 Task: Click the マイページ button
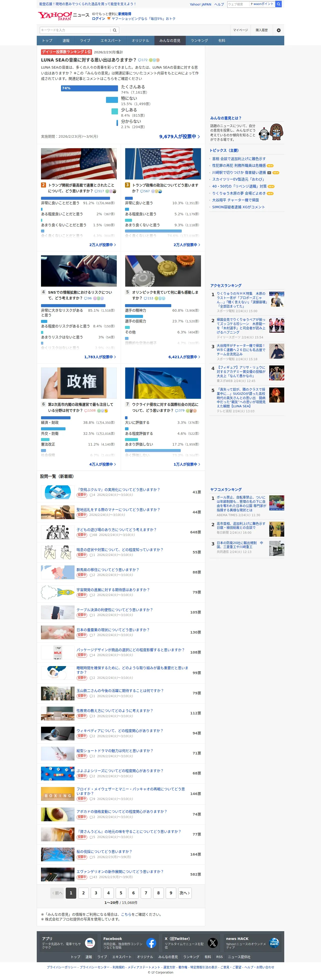coord(240,30)
